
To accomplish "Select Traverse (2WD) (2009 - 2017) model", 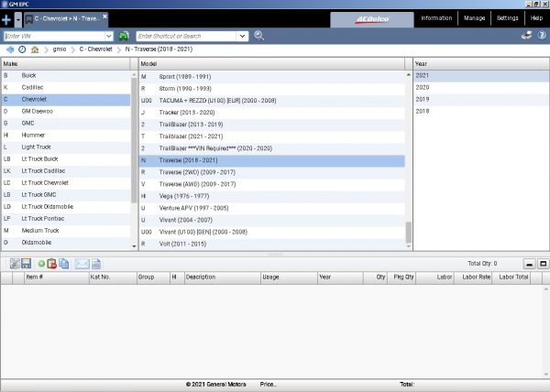I will click(272, 172).
